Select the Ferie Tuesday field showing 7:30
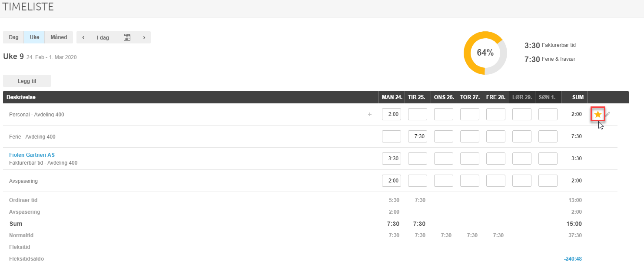Image resolution: width=644 pixels, height=268 pixels. pyautogui.click(x=418, y=136)
